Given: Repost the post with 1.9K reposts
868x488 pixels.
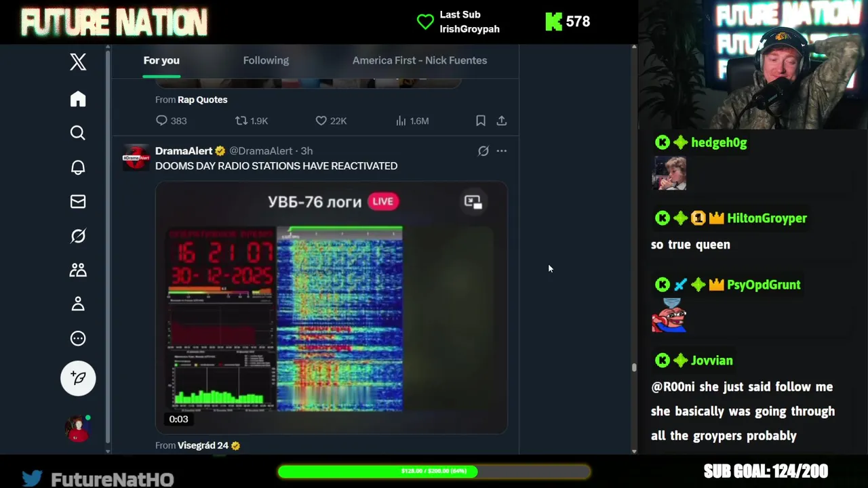Looking at the screenshot, I should tap(251, 121).
